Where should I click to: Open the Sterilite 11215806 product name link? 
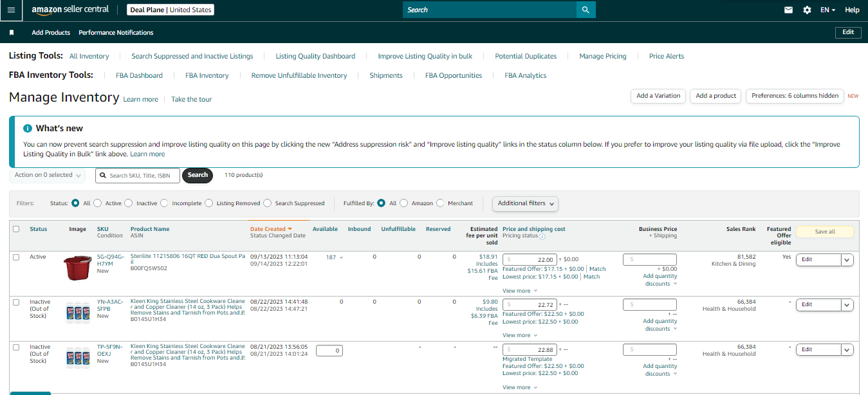(x=188, y=259)
